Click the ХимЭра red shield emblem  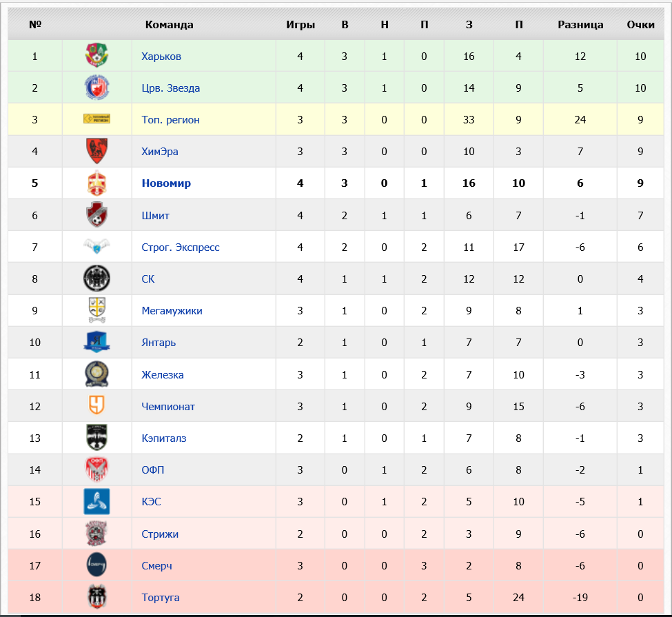pos(97,151)
